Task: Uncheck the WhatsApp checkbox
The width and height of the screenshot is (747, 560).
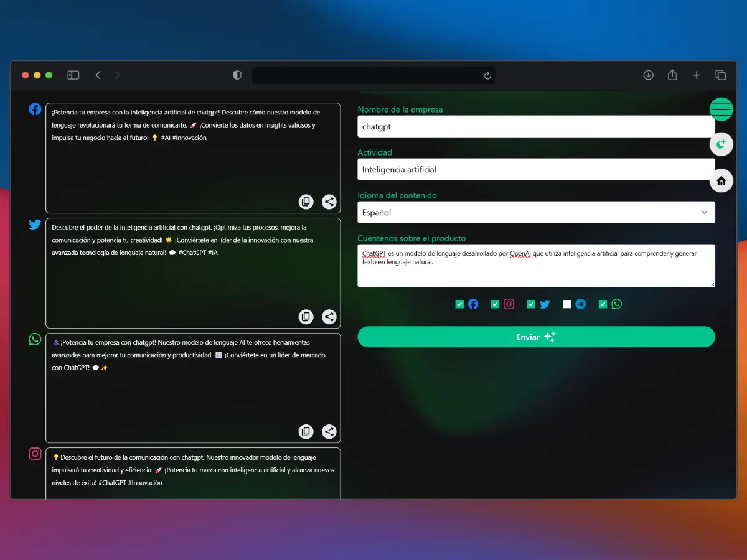Action: point(603,304)
